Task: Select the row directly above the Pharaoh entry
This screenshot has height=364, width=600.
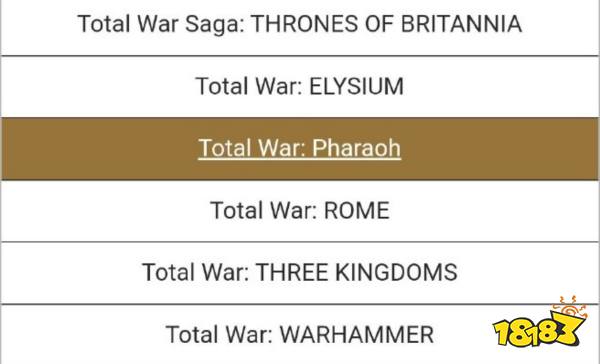Action: coord(300,87)
